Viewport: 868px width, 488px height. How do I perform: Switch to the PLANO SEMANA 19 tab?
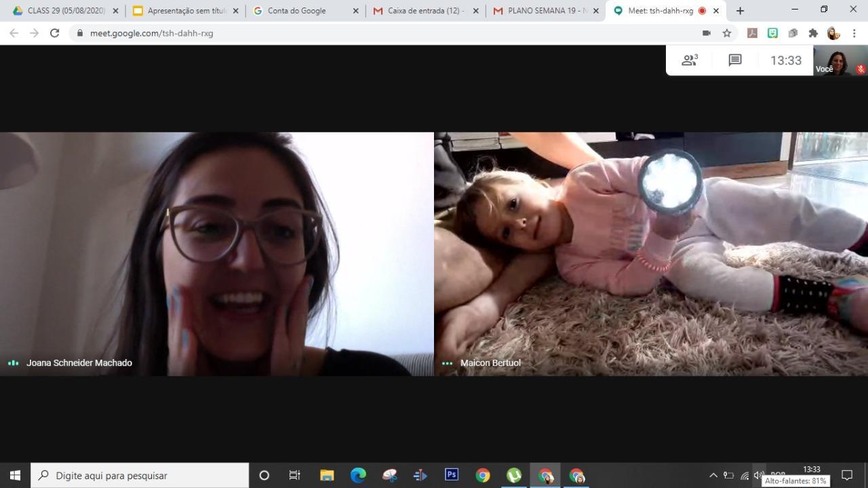[546, 11]
